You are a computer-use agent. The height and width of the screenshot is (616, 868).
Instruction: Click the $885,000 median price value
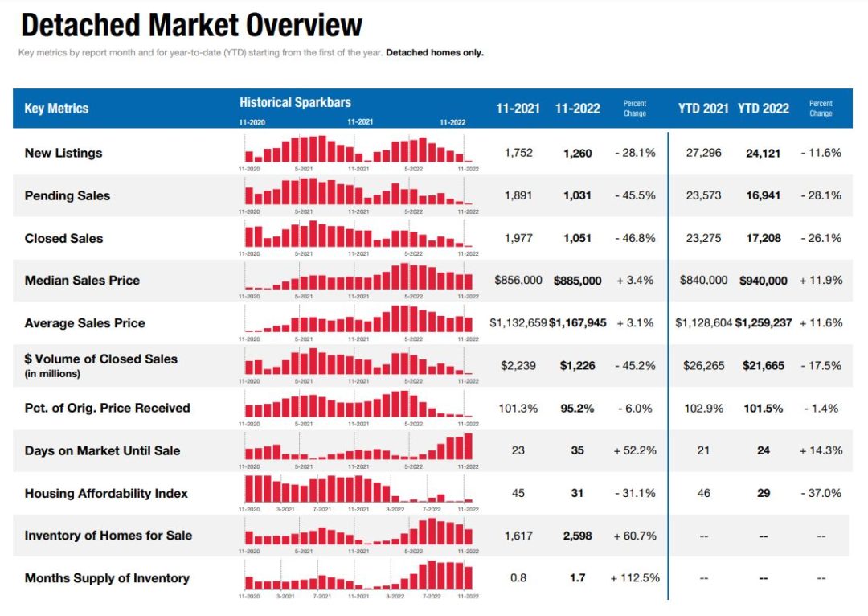pos(577,281)
